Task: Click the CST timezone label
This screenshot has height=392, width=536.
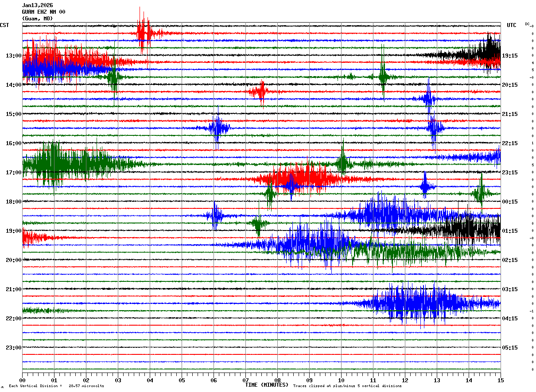Action: coord(4,25)
